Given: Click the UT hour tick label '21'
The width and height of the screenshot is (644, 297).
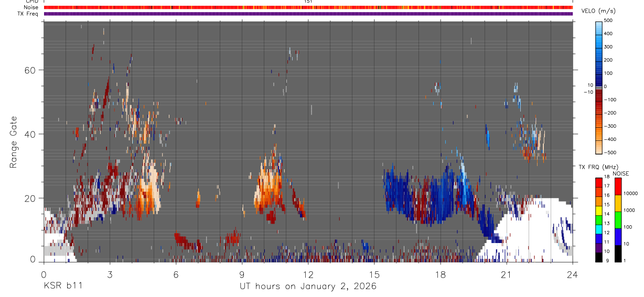Looking at the screenshot, I should [507, 274].
